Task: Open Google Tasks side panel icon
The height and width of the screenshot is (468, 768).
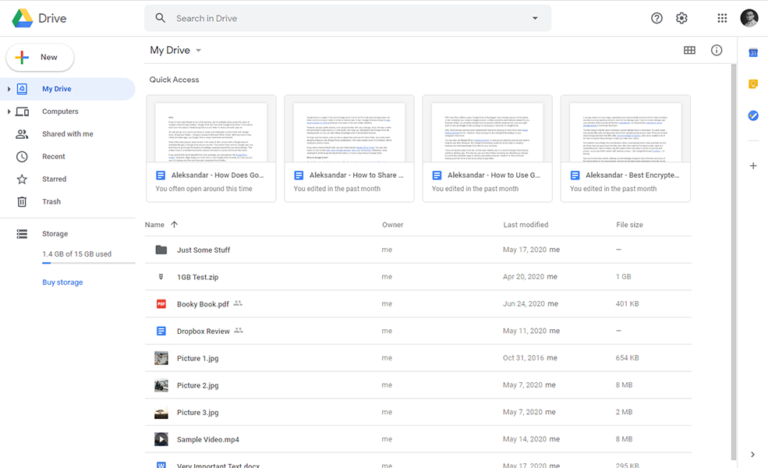Action: coord(753,116)
